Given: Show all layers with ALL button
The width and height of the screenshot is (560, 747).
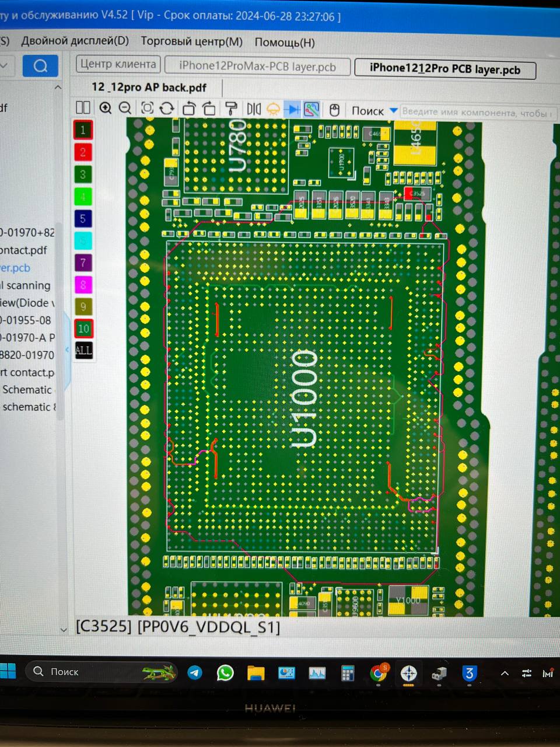Looking at the screenshot, I should pos(83,350).
